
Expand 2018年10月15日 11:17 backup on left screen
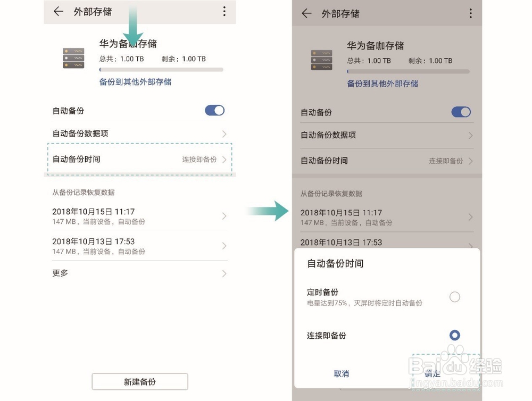click(x=225, y=216)
